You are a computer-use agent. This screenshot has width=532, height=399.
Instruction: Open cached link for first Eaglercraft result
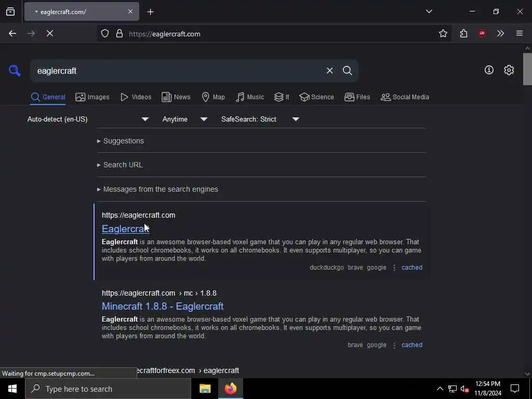pos(412,268)
